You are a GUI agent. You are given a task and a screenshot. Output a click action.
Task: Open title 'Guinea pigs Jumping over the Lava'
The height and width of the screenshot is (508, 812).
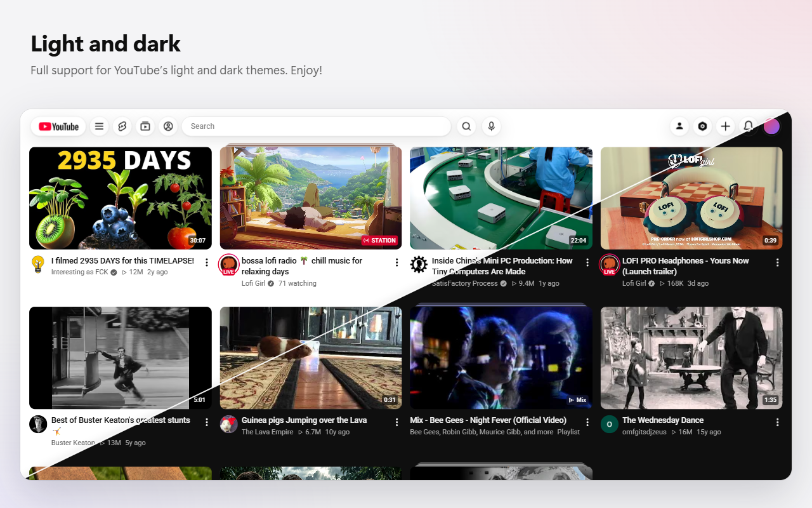(x=304, y=420)
